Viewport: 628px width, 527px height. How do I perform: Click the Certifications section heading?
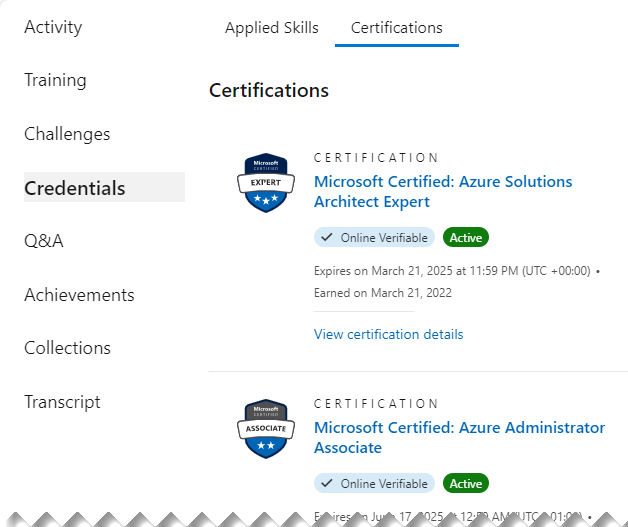click(x=269, y=90)
